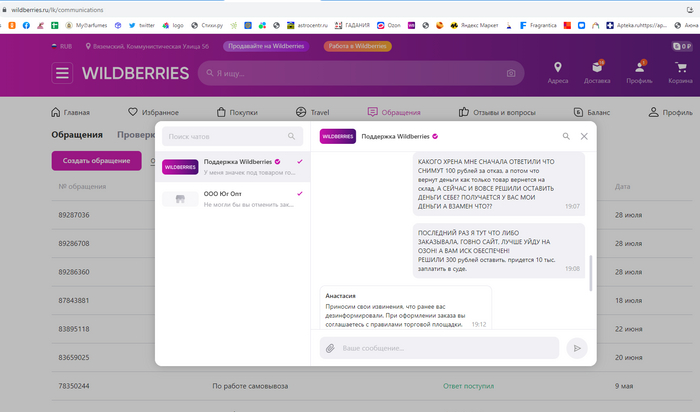The height and width of the screenshot is (412, 700).
Task: Open Профиль in header
Action: [x=639, y=73]
